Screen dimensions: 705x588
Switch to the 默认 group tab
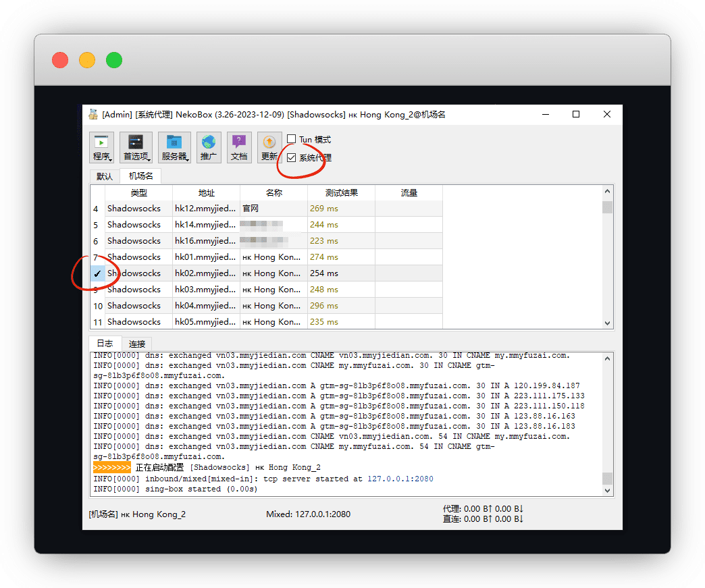105,176
